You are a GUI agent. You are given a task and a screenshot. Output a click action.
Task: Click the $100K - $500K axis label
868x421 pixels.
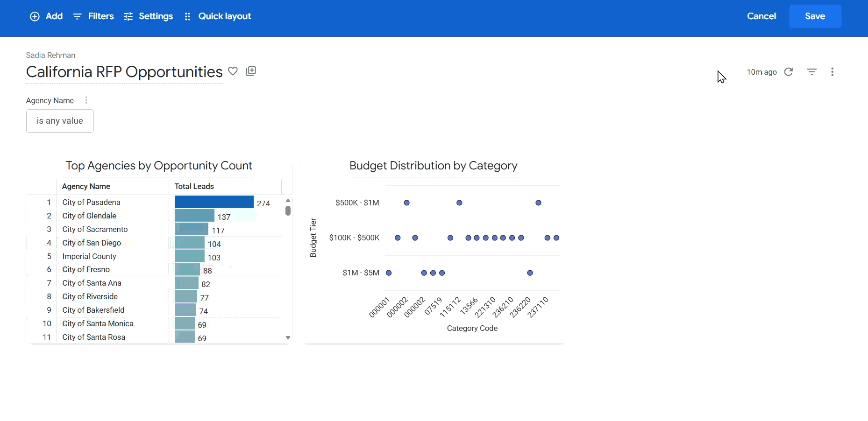point(355,238)
